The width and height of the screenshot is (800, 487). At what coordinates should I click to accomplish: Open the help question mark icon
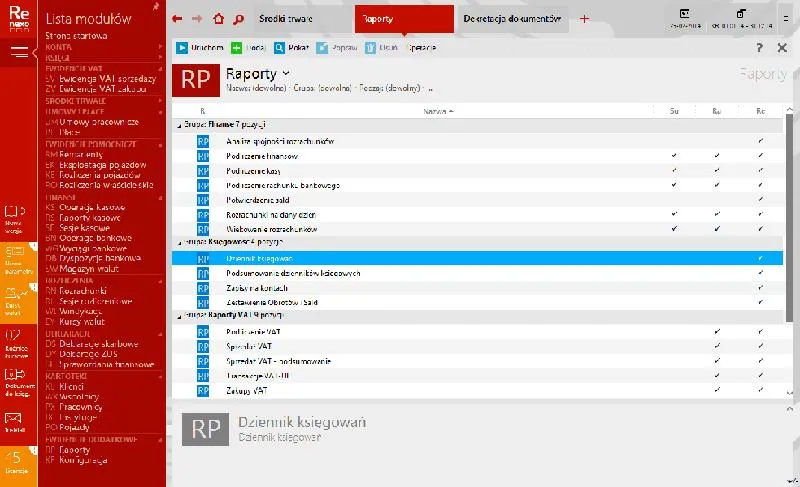click(x=760, y=47)
